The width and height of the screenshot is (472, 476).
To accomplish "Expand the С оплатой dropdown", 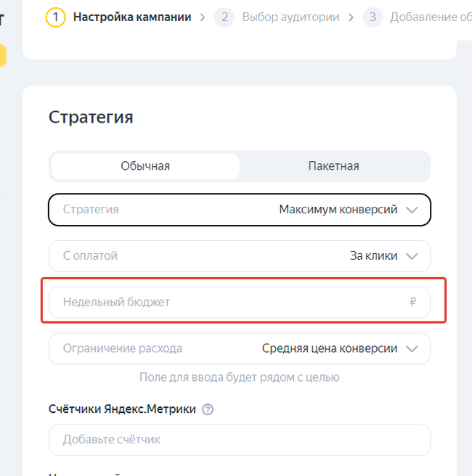I will (x=239, y=256).
